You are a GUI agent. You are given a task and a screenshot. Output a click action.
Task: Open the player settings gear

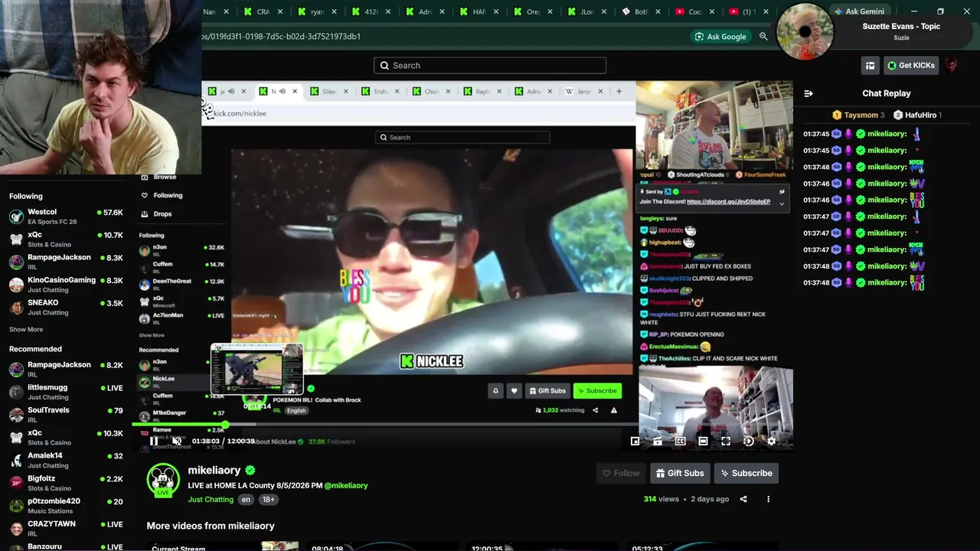771,441
